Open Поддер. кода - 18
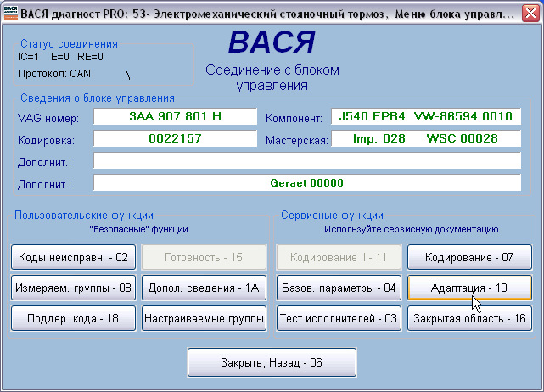The width and height of the screenshot is (544, 392). click(73, 318)
